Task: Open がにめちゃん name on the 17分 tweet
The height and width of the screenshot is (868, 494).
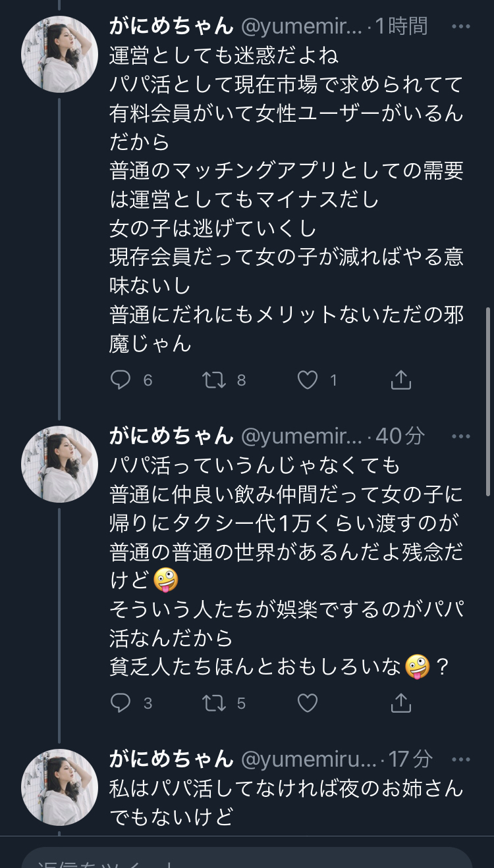Action: click(x=171, y=759)
